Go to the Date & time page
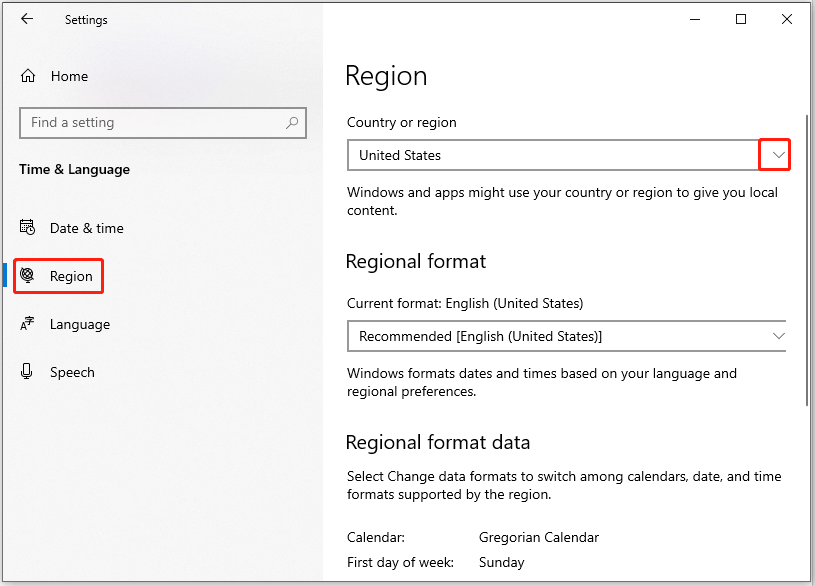 (87, 228)
